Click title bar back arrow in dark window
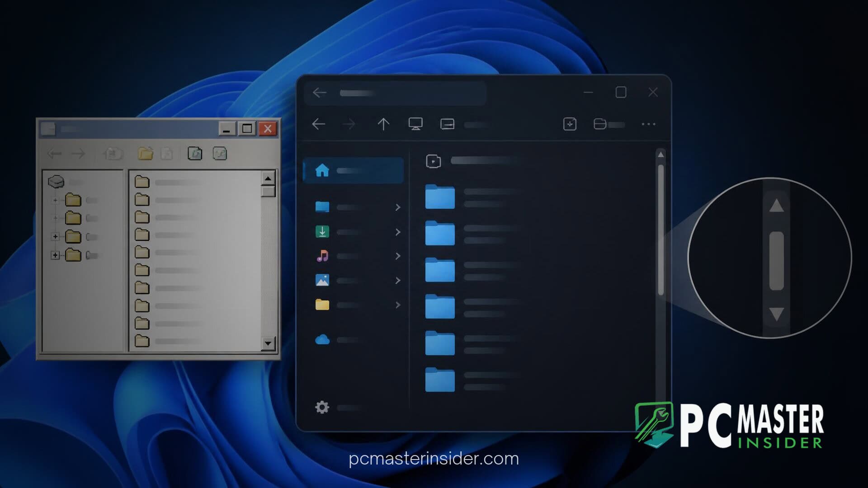 pyautogui.click(x=320, y=93)
